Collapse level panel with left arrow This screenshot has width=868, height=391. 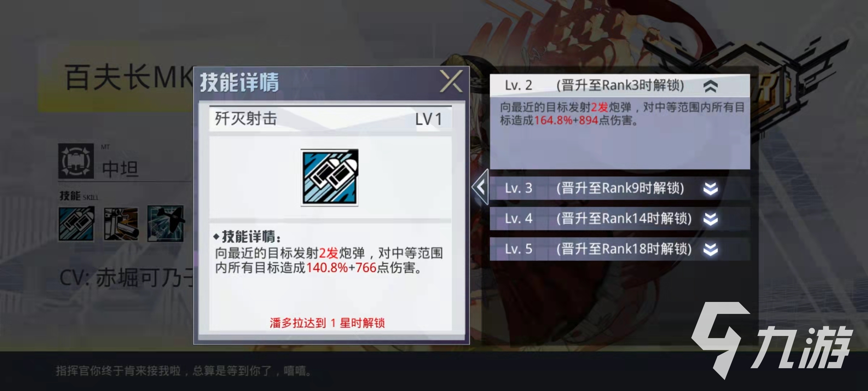tap(481, 187)
